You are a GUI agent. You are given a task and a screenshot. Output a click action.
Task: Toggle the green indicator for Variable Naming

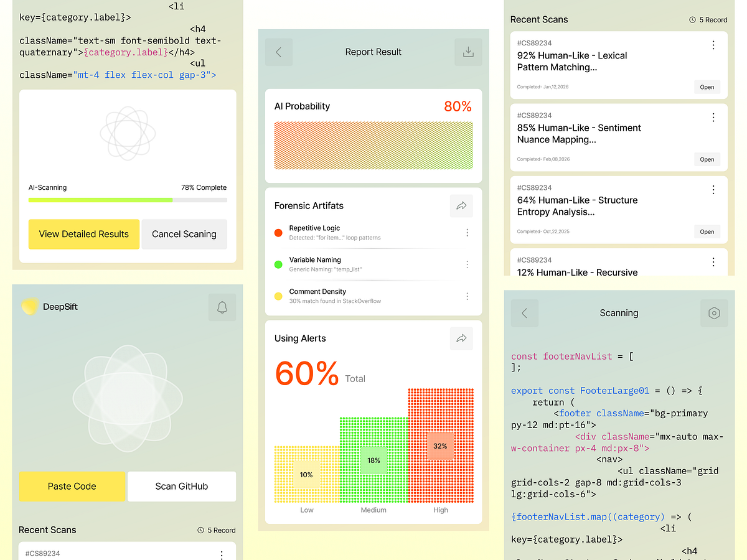[278, 264]
